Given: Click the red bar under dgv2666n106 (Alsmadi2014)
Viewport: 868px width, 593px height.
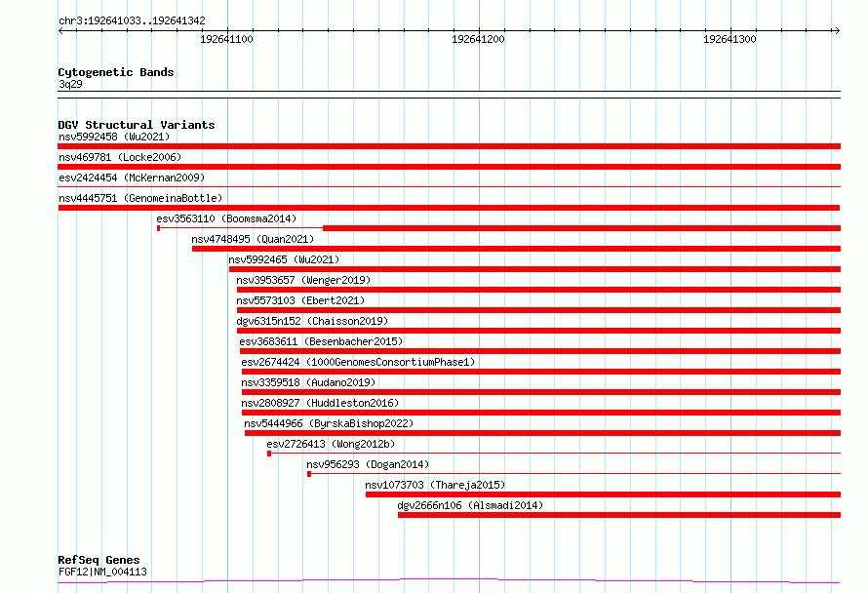Looking at the screenshot, I should pos(619,515).
